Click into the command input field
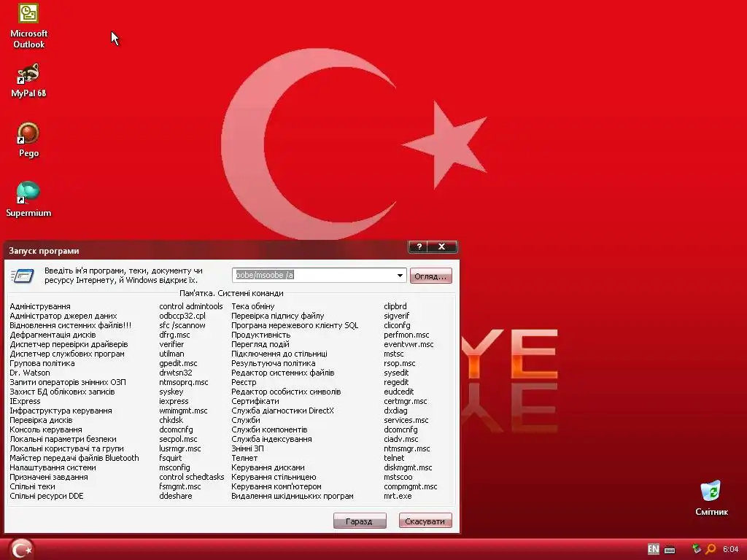This screenshot has width=747, height=560. point(314,275)
